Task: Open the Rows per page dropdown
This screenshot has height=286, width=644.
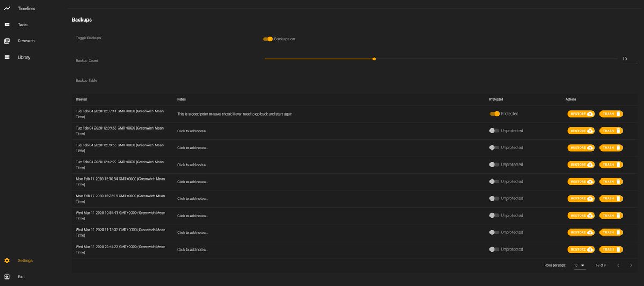Action: pos(579,266)
